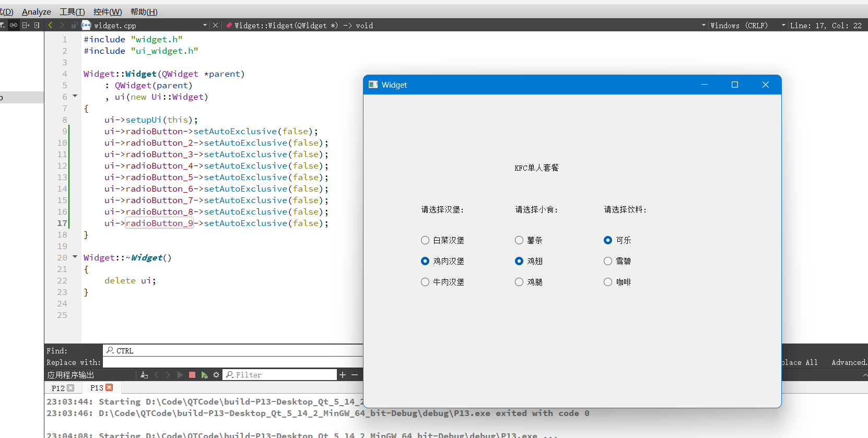This screenshot has width=868, height=438.
Task: Select the 雪碧 radio button
Action: (608, 261)
